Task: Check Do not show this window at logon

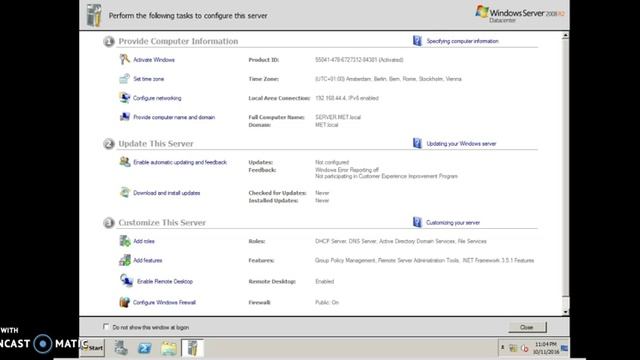Action: point(106,327)
